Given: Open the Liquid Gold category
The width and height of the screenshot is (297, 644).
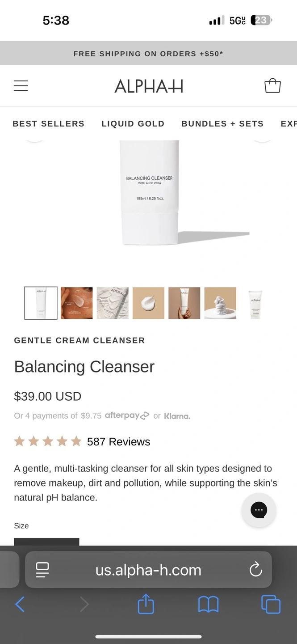Looking at the screenshot, I should (x=133, y=124).
